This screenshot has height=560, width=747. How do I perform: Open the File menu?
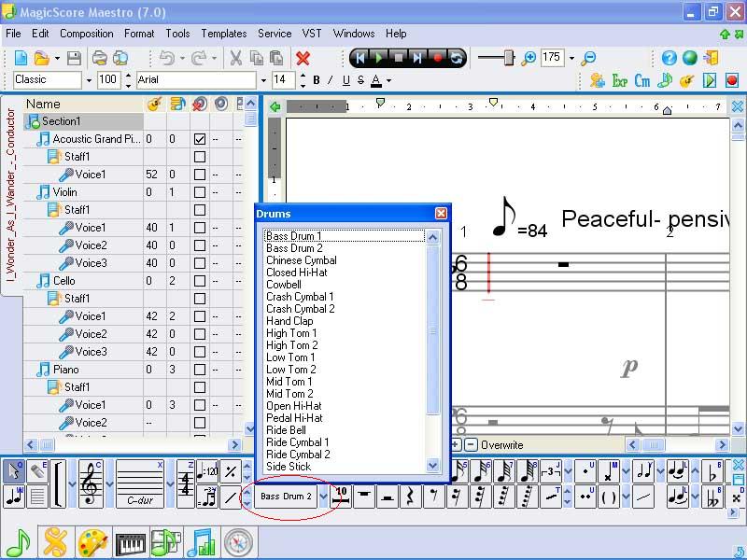(13, 34)
